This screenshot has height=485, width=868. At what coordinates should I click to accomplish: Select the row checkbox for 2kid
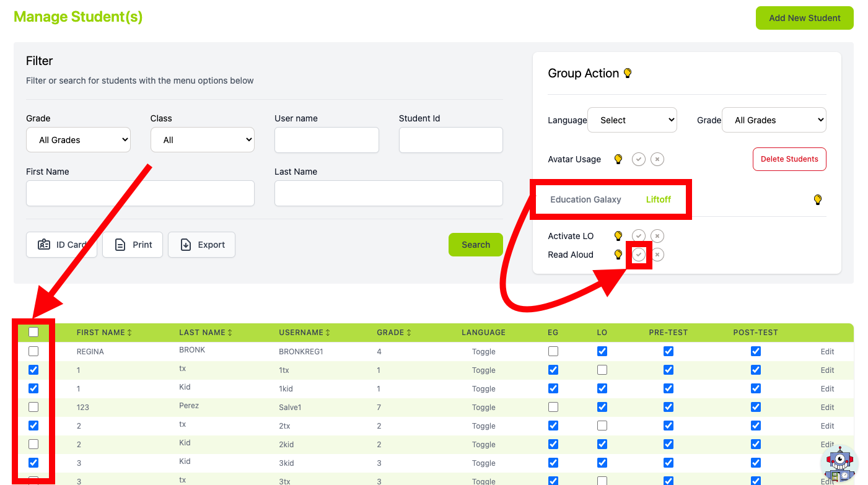click(33, 444)
